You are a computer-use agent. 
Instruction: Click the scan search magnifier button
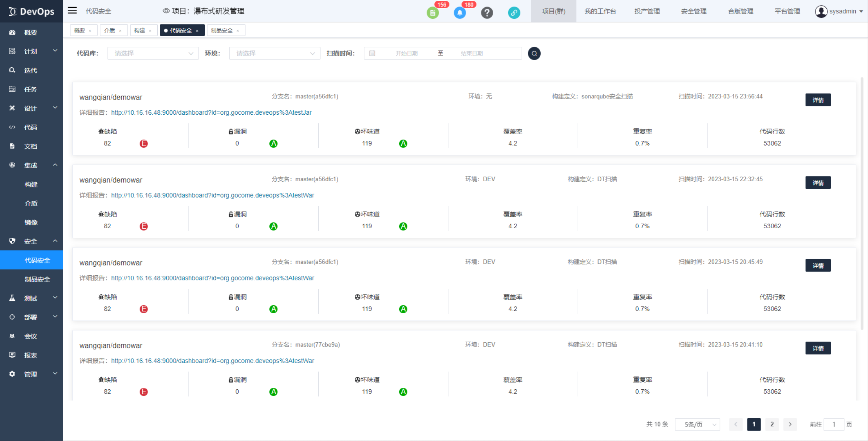(x=534, y=53)
